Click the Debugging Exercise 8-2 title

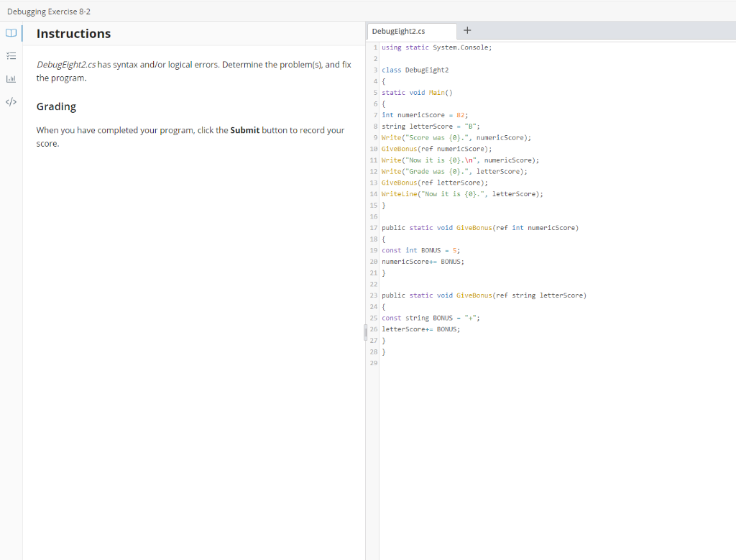click(x=49, y=12)
